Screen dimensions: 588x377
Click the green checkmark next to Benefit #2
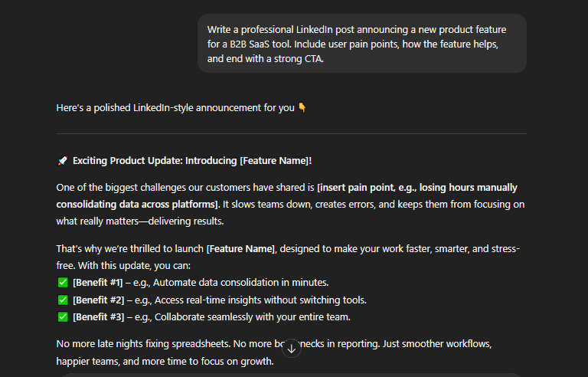(63, 300)
